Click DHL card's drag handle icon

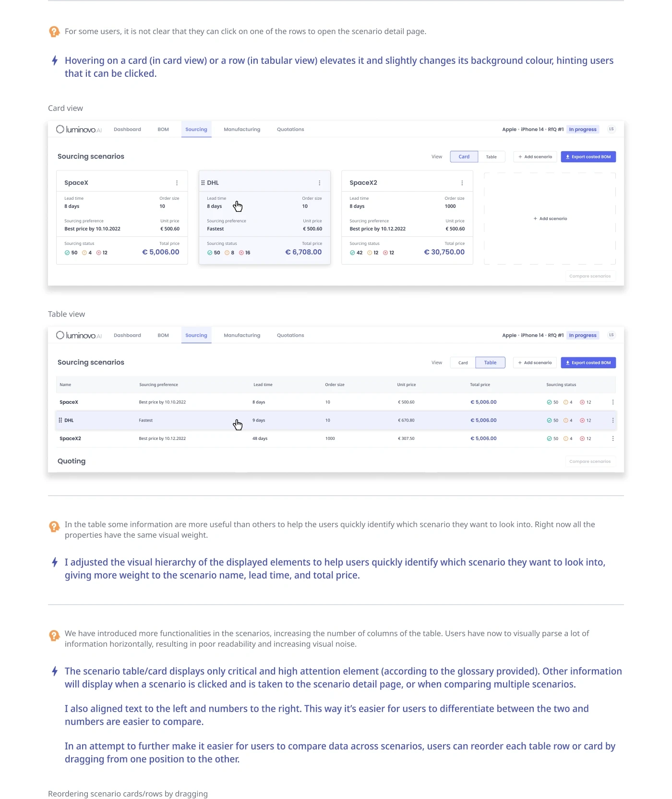tap(203, 183)
